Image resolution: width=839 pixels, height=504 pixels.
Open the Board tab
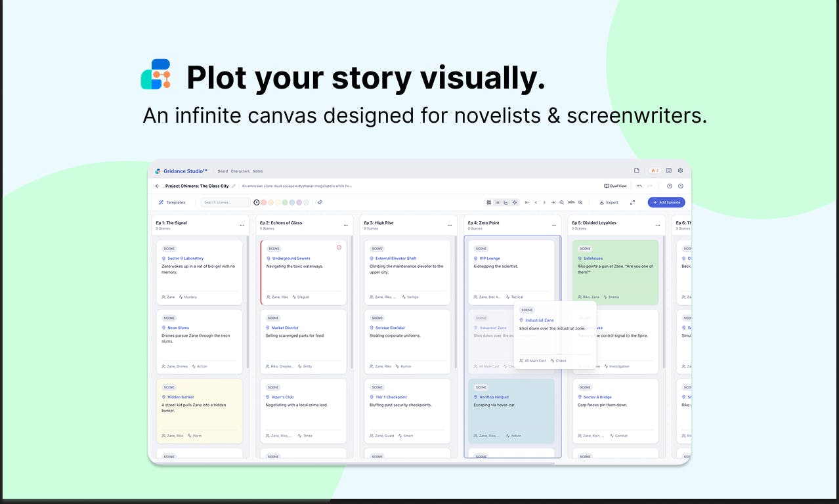pyautogui.click(x=223, y=171)
